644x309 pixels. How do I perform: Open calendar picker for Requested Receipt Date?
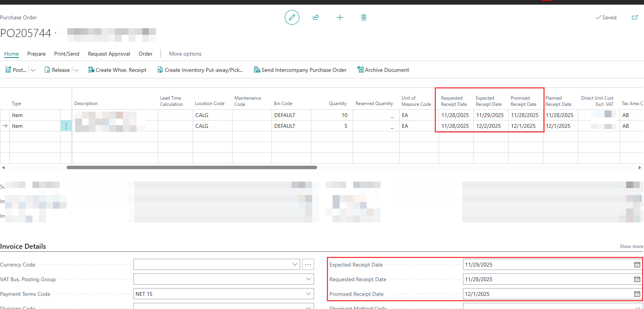click(x=637, y=279)
